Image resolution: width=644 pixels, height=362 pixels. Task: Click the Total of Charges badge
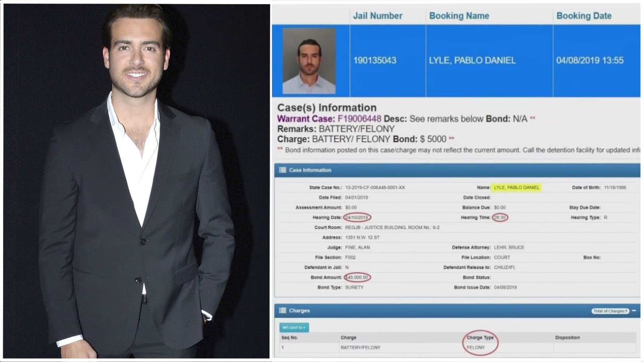pyautogui.click(x=610, y=311)
